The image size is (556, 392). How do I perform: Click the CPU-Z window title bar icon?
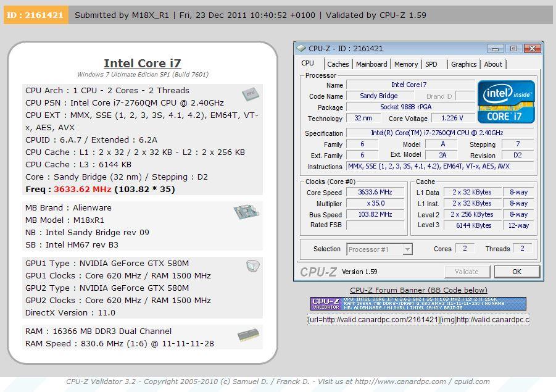(x=301, y=48)
